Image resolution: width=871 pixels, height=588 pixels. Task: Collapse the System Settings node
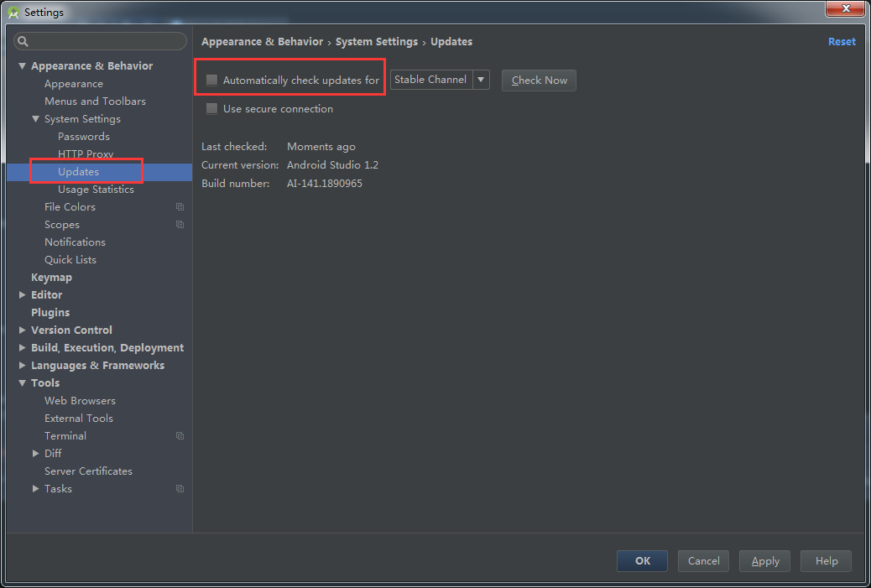pos(35,119)
